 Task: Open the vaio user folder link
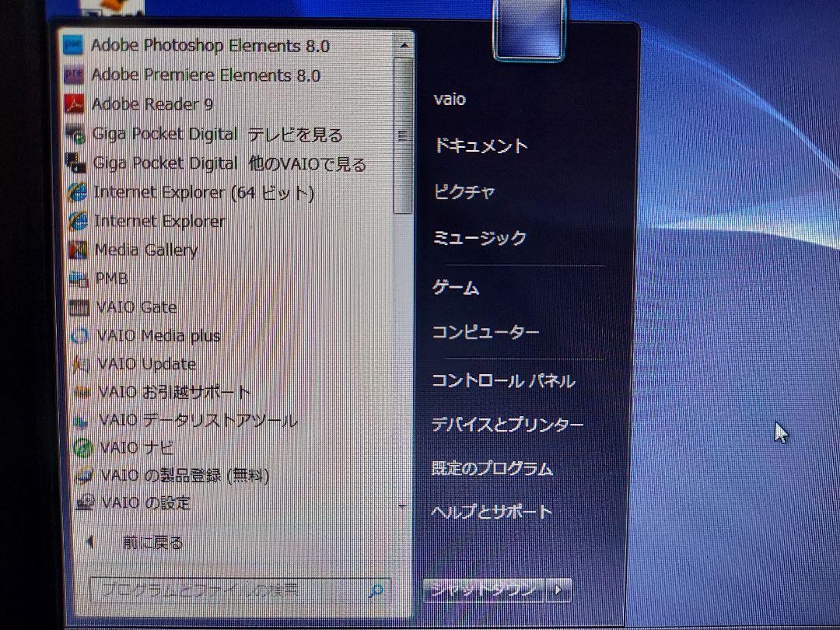[450, 99]
